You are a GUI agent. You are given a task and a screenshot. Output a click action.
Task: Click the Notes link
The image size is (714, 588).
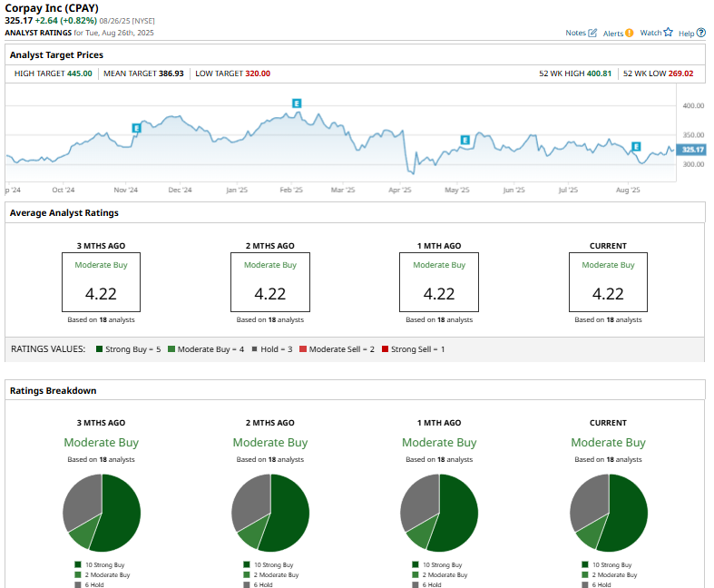point(575,33)
